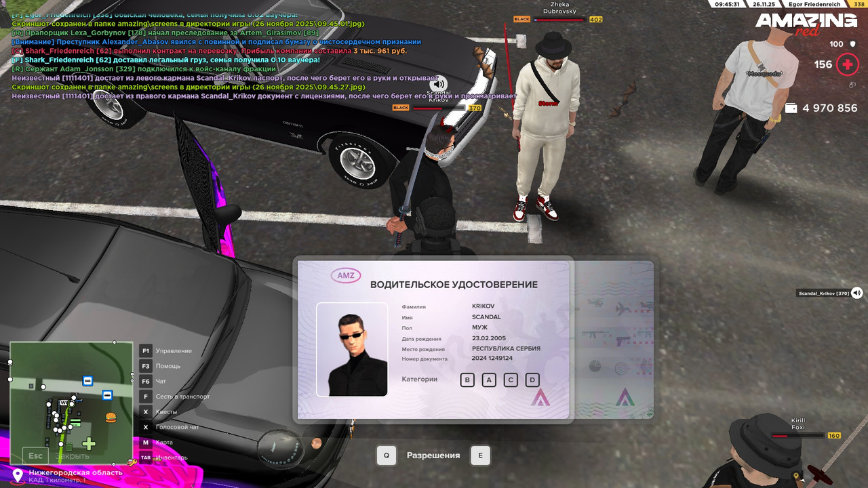Screen dimensions: 868x488
Task: Click the date 26.11.25 in the top bar
Action: (764, 4)
